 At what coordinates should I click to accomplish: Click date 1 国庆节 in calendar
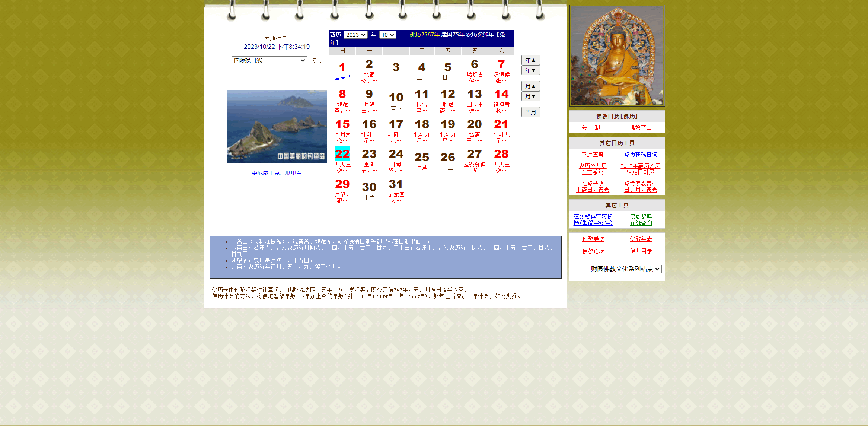coord(342,68)
